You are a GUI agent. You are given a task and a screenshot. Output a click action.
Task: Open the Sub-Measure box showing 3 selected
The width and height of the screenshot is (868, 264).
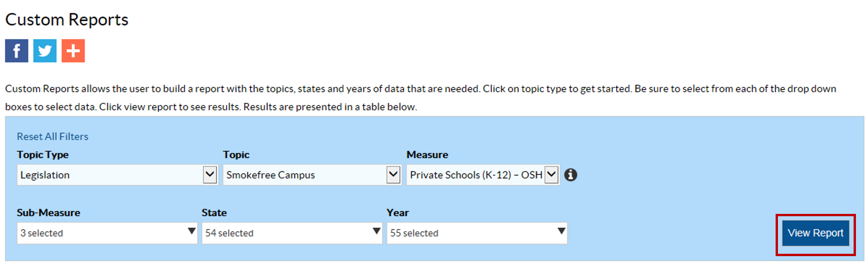click(102, 233)
